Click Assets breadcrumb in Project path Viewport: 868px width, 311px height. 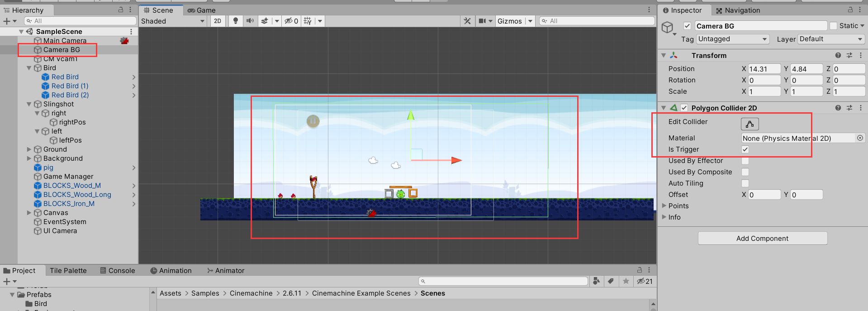click(171, 293)
